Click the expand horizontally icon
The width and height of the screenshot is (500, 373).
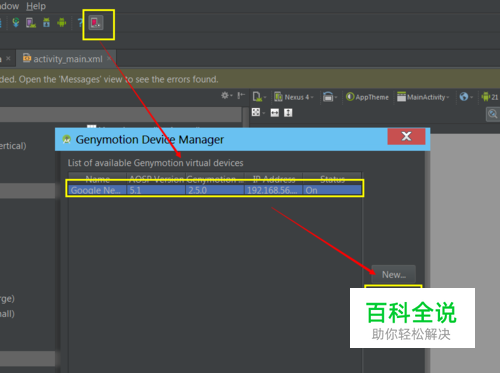point(275,113)
